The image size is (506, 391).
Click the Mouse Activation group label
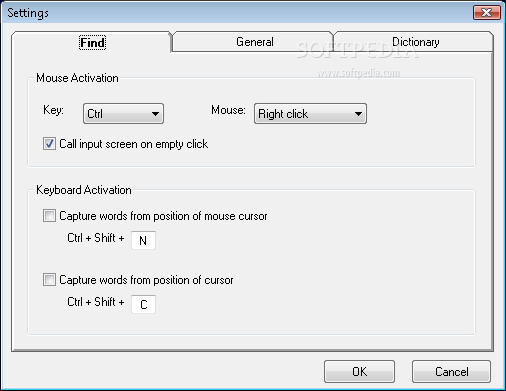[77, 78]
